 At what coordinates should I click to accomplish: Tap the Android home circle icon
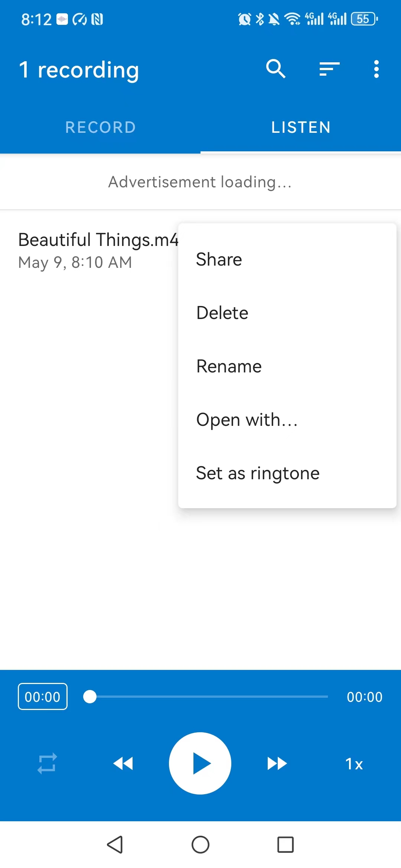click(200, 845)
